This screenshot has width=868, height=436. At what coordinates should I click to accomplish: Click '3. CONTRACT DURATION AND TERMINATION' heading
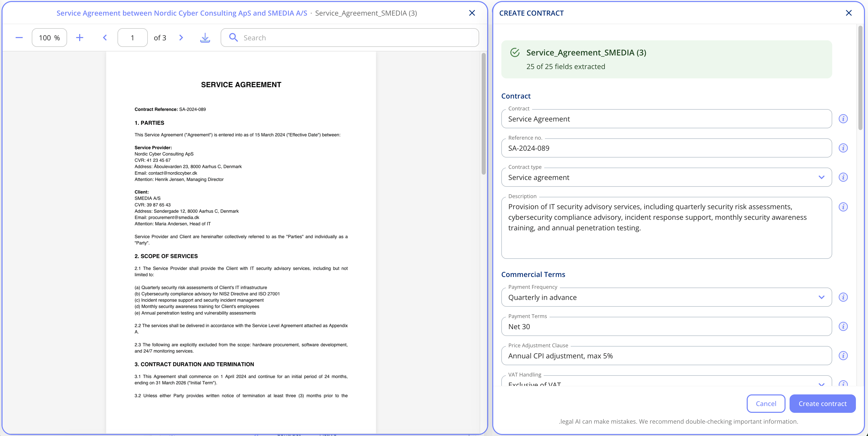pos(194,364)
